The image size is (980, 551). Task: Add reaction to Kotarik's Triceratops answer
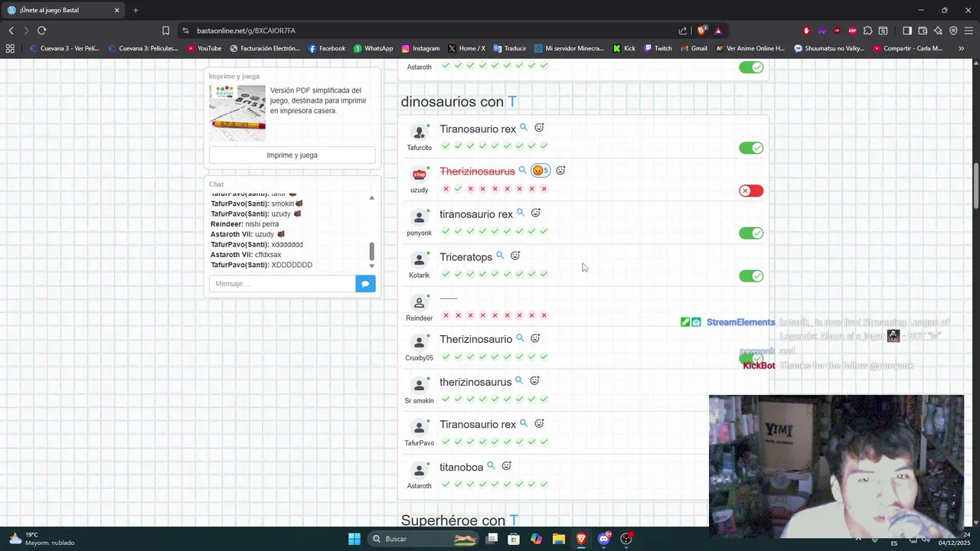(x=515, y=256)
